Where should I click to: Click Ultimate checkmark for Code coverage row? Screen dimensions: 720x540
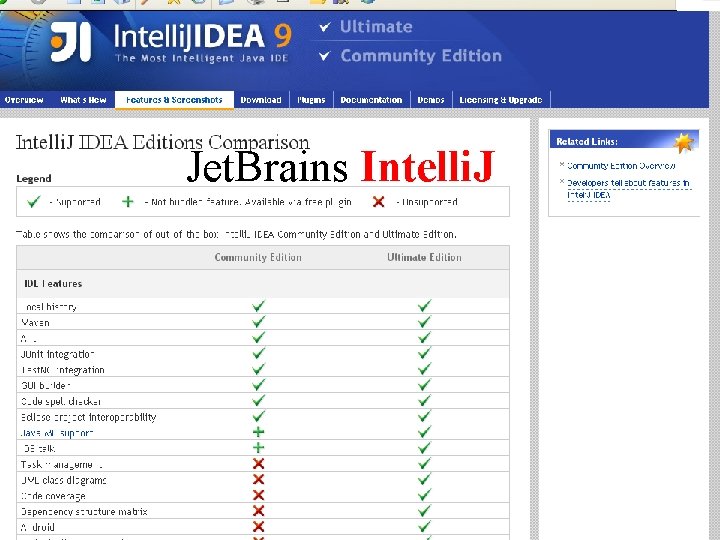pos(424,495)
